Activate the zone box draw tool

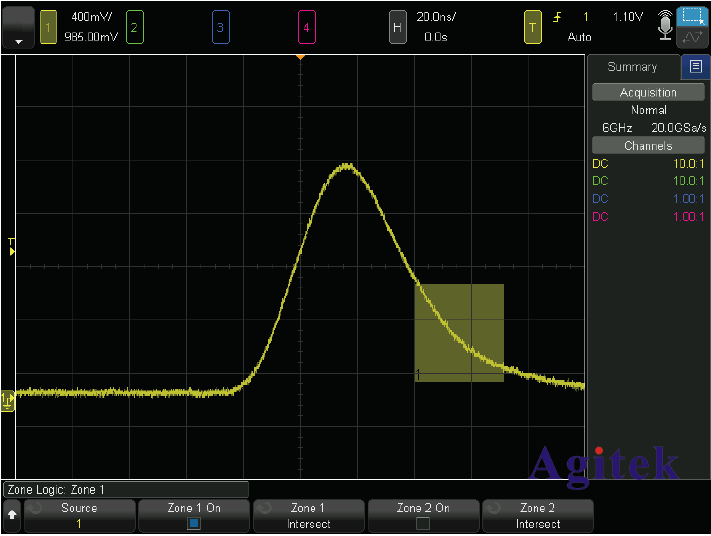pyautogui.click(x=692, y=17)
